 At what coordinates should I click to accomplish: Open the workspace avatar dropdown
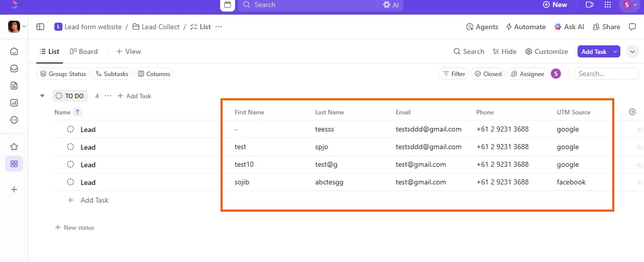(17, 27)
